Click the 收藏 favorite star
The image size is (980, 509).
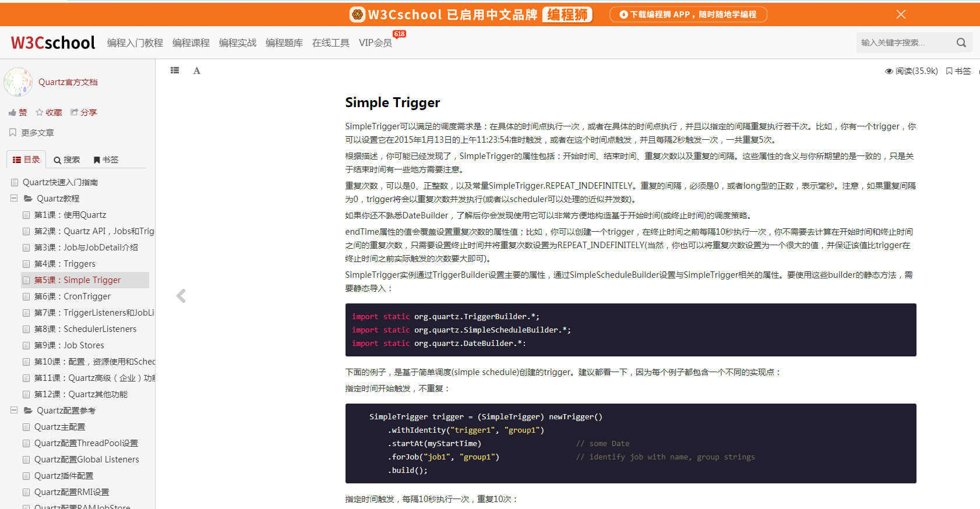click(49, 112)
